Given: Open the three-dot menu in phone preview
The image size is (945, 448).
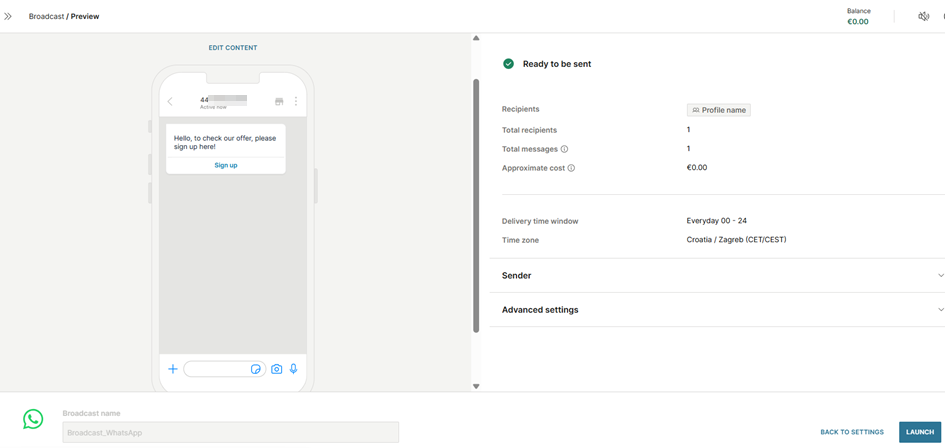Looking at the screenshot, I should [296, 101].
